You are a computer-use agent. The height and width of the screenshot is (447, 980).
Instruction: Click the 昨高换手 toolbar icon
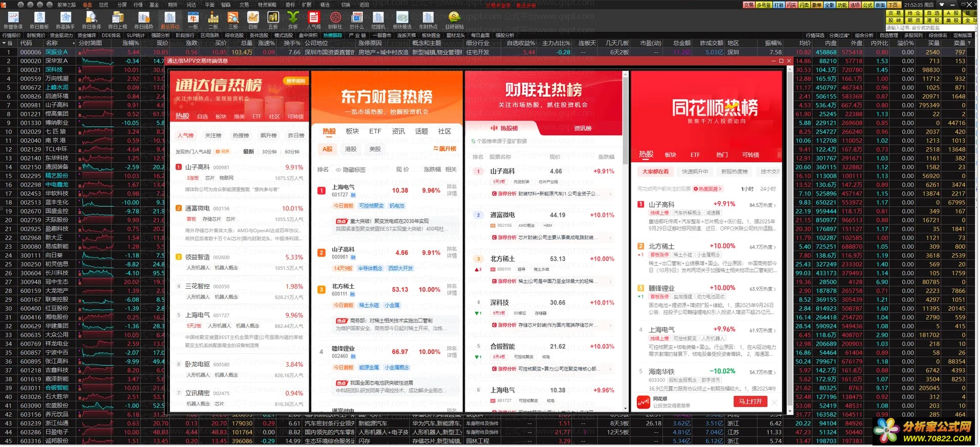[x=65, y=20]
